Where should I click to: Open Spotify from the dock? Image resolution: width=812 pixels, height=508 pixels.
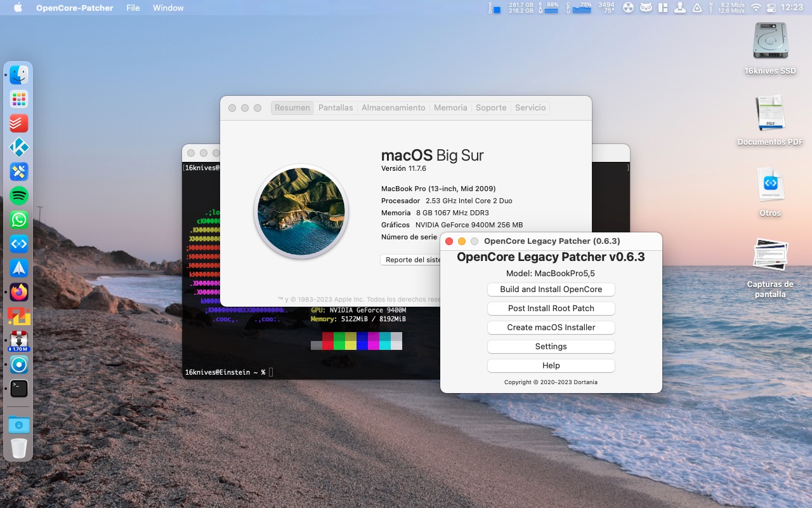19,196
